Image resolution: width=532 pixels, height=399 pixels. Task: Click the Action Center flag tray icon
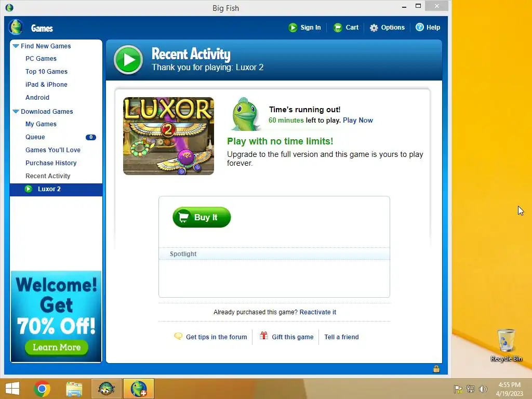458,389
